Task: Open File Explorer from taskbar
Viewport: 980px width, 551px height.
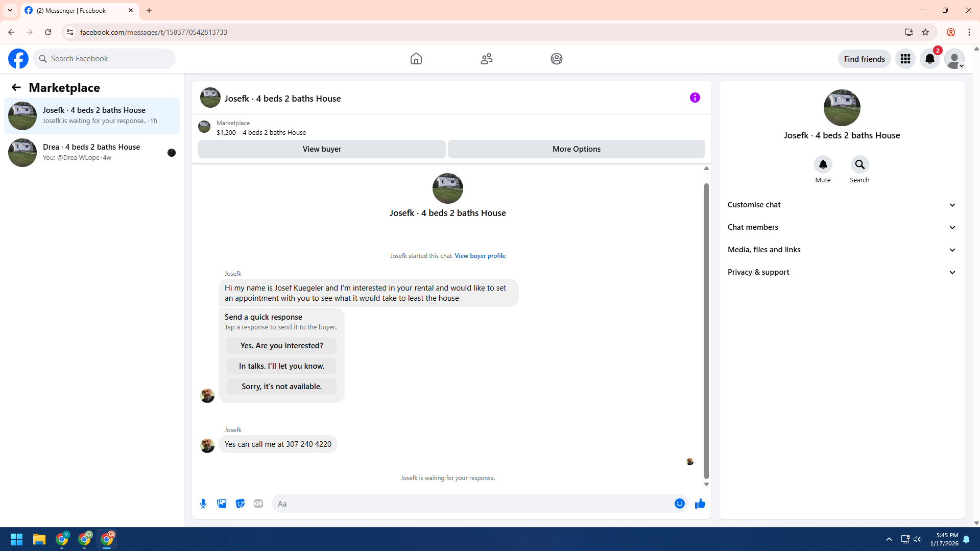Action: tap(39, 539)
